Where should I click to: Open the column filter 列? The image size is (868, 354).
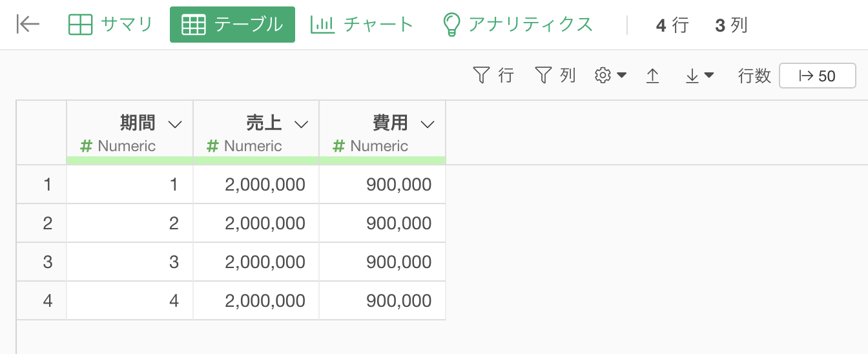pyautogui.click(x=555, y=76)
